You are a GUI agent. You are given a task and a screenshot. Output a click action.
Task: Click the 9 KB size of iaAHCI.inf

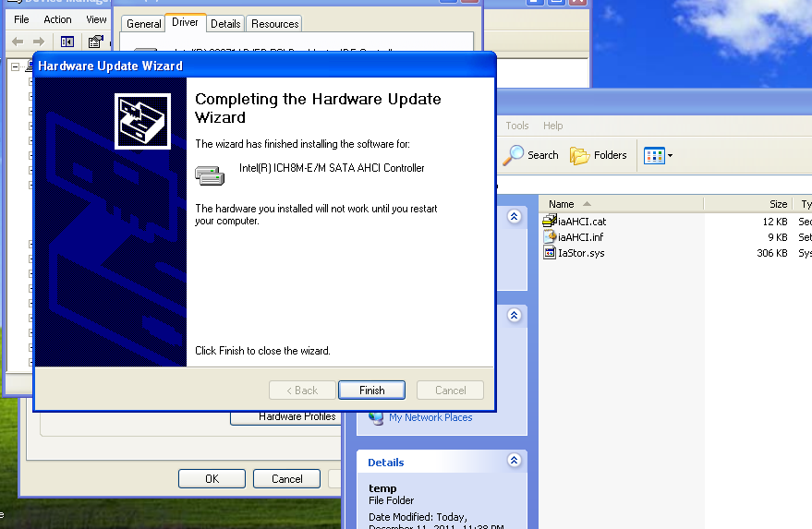tap(777, 237)
